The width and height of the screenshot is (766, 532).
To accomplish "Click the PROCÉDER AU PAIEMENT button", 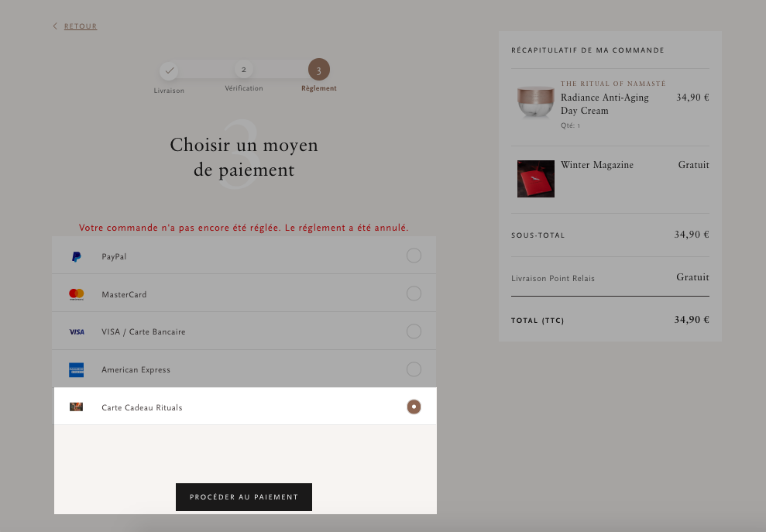I will (244, 497).
